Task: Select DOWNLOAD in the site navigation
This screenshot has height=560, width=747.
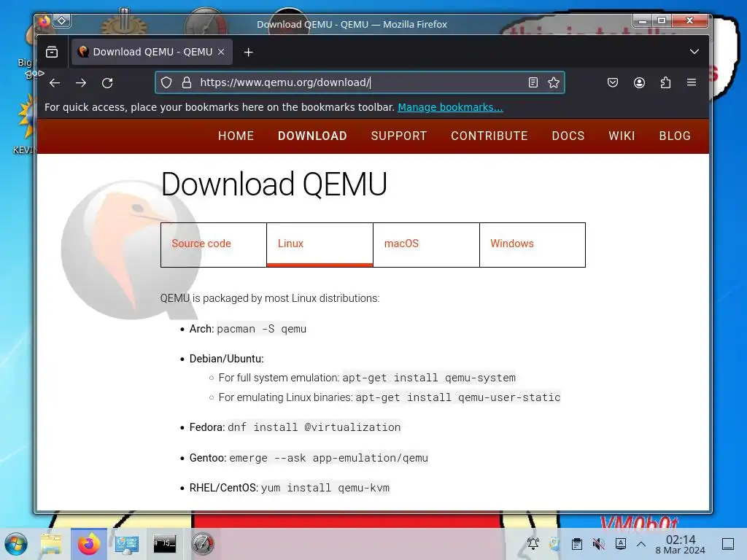Action: pyautogui.click(x=312, y=136)
